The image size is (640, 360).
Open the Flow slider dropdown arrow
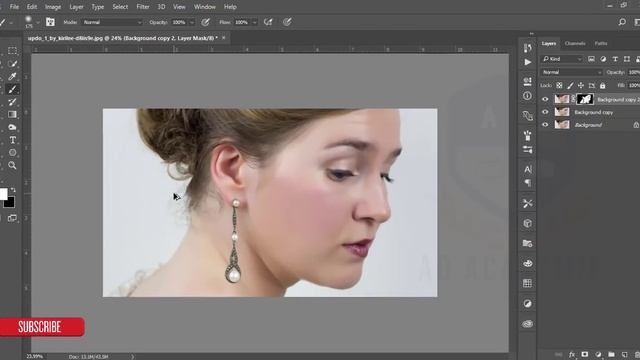pos(254,22)
